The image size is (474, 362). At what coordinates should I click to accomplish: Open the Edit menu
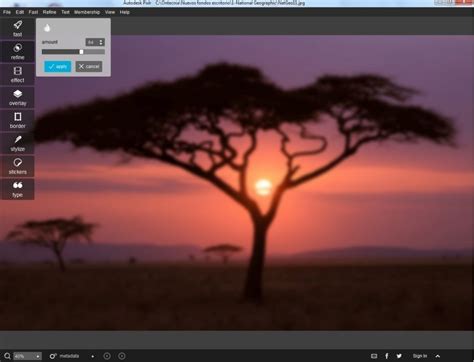click(20, 12)
